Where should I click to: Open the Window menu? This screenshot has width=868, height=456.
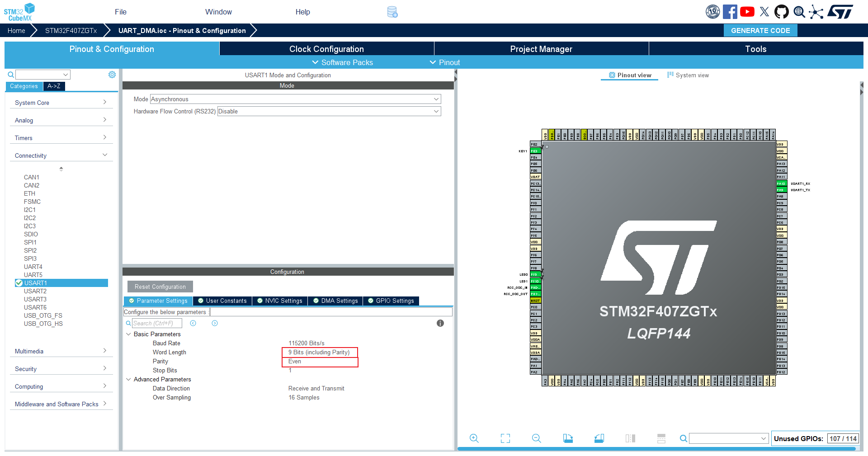point(218,12)
